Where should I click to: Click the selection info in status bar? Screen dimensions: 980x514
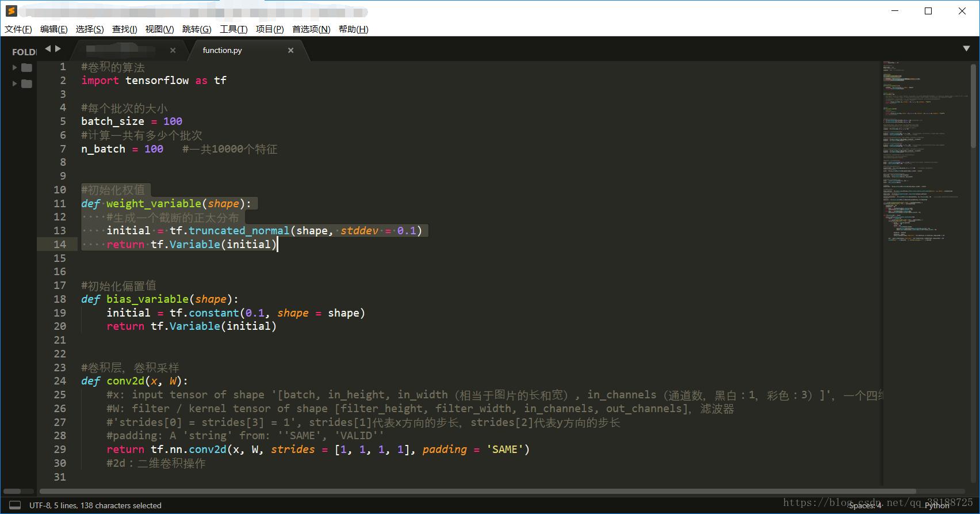click(95, 505)
